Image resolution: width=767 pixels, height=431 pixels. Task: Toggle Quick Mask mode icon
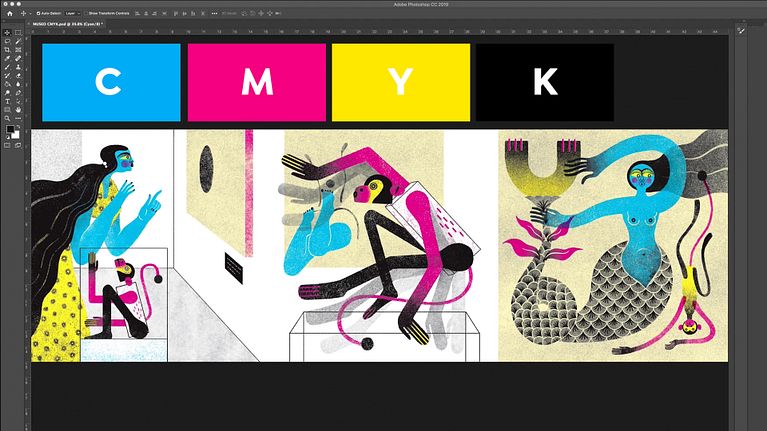[7, 145]
